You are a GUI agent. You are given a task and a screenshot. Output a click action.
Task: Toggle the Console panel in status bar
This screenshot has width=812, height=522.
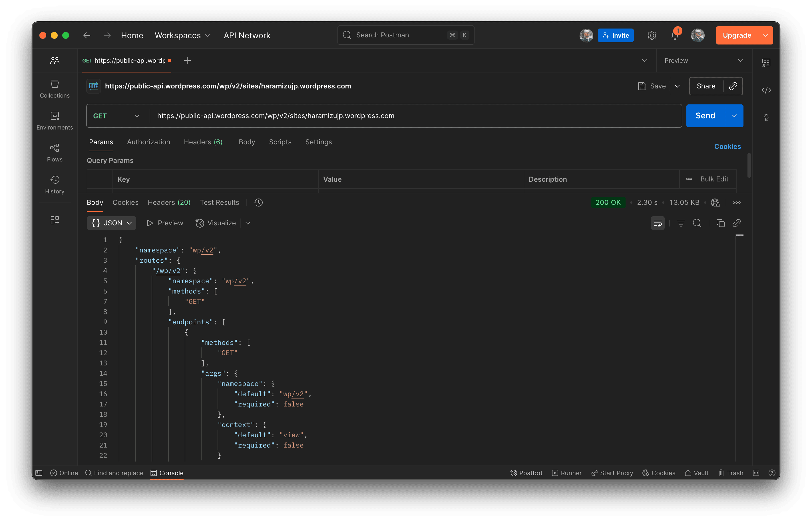click(167, 473)
